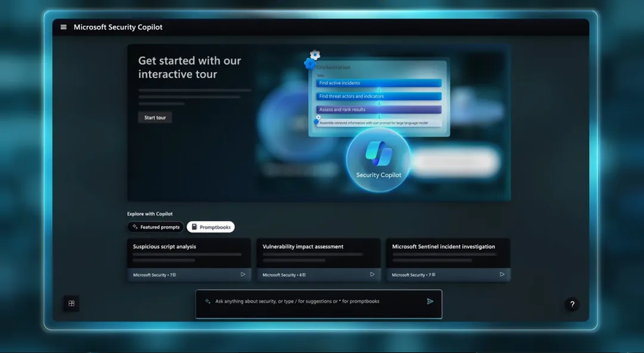Image resolution: width=644 pixels, height=353 pixels.
Task: Click the Find active incidents task bar
Action: (378, 83)
